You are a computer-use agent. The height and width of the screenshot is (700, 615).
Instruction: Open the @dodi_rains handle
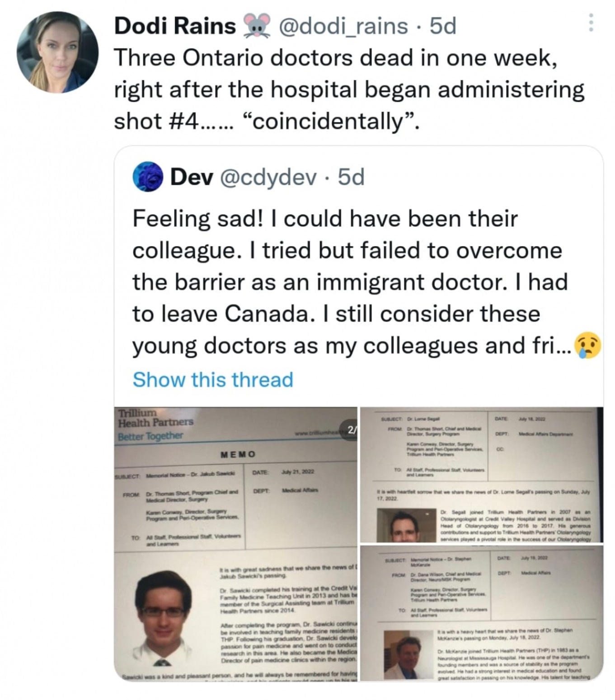pos(344,26)
